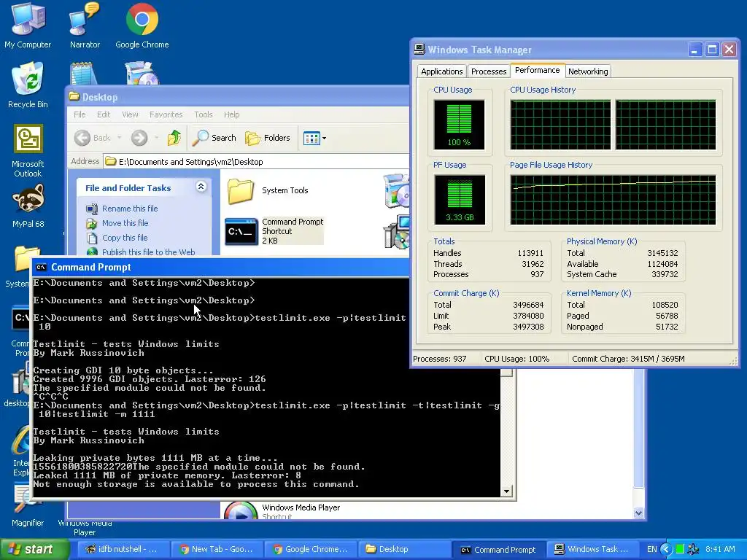Click Processes: 937 status bar entry

[x=439, y=359]
